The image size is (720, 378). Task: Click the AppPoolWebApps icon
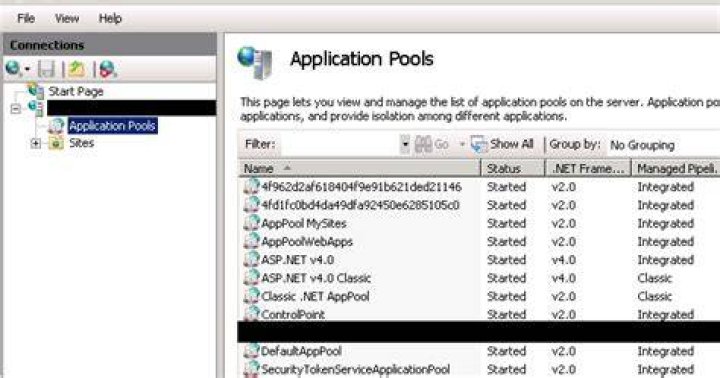point(251,241)
